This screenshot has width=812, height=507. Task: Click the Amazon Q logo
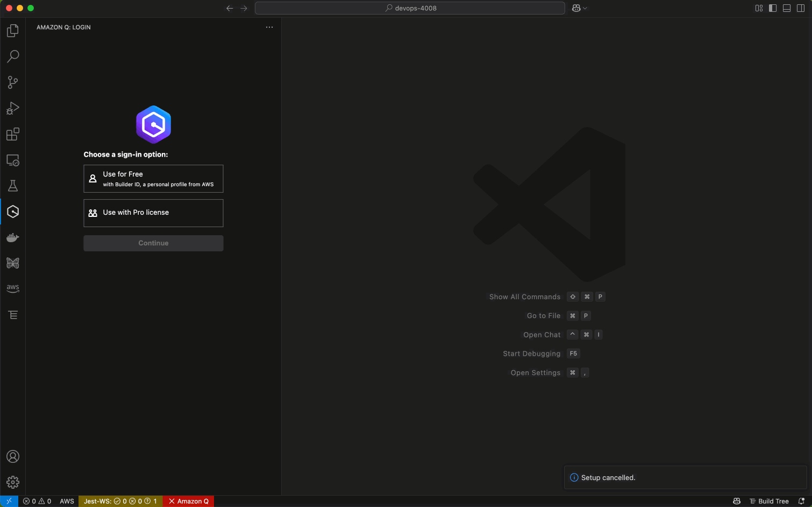coord(153,125)
